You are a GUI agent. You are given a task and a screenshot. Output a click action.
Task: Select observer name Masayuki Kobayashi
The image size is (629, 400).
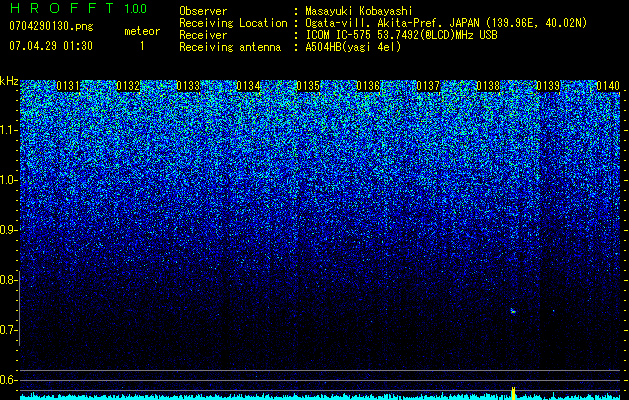pyautogui.click(x=359, y=11)
